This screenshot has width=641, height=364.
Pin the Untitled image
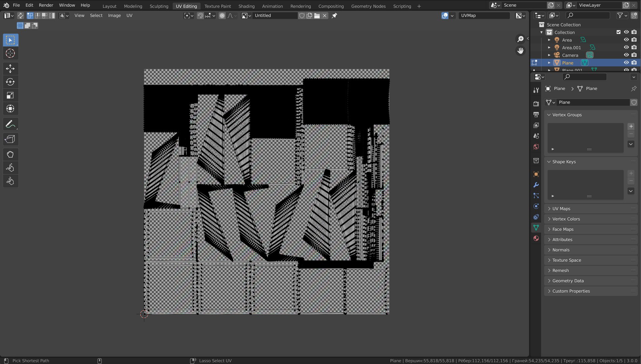(x=334, y=16)
